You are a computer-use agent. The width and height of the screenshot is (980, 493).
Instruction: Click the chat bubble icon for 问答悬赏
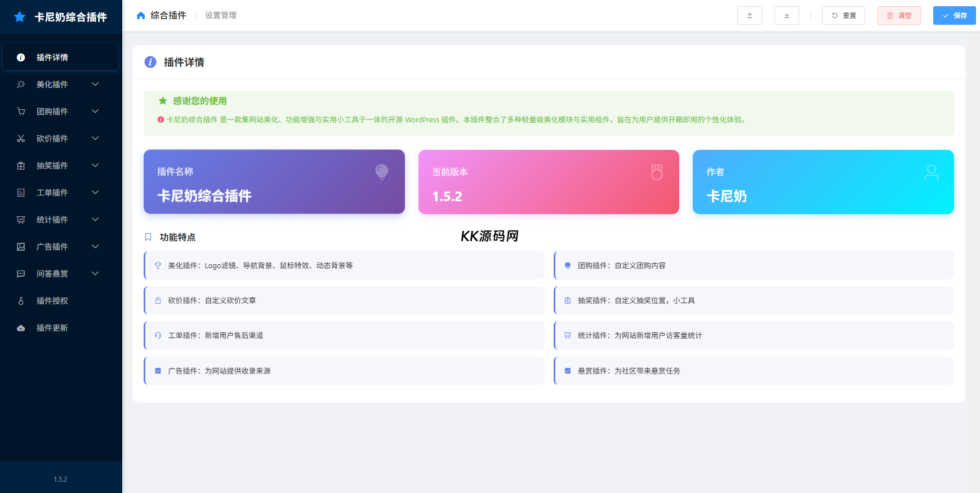(21, 274)
